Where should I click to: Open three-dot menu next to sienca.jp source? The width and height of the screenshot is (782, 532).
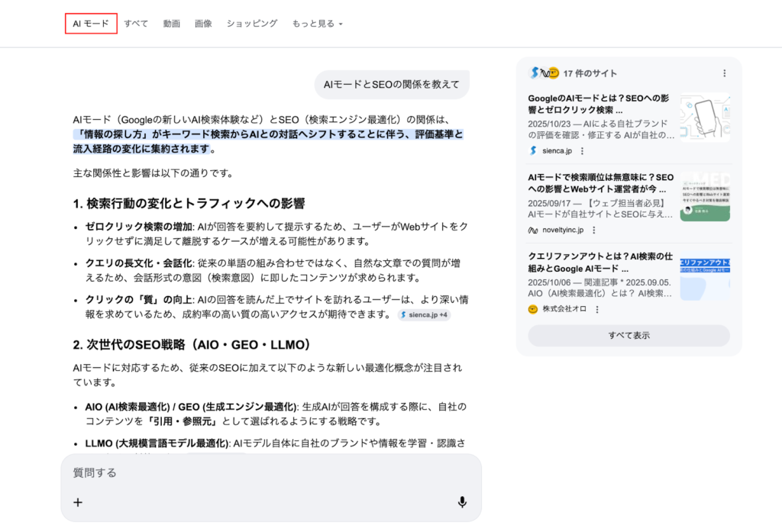[582, 151]
